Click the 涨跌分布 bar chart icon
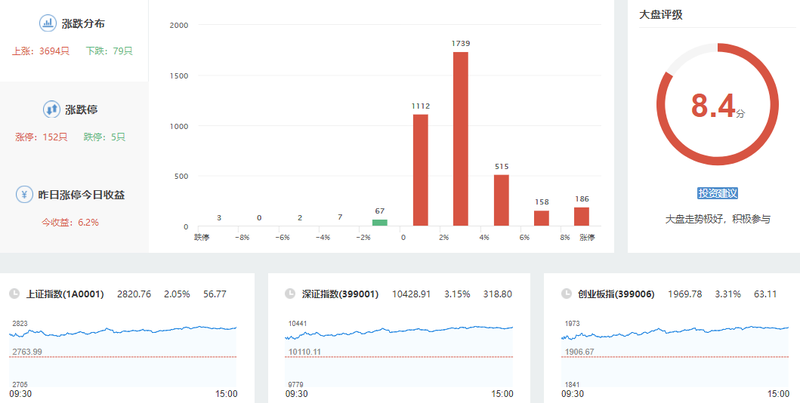800x403 pixels. pyautogui.click(x=48, y=23)
